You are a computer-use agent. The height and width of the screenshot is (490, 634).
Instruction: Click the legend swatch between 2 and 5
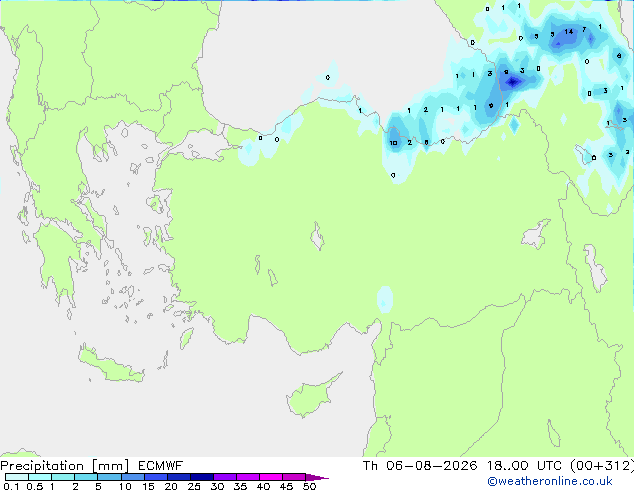click(x=86, y=477)
